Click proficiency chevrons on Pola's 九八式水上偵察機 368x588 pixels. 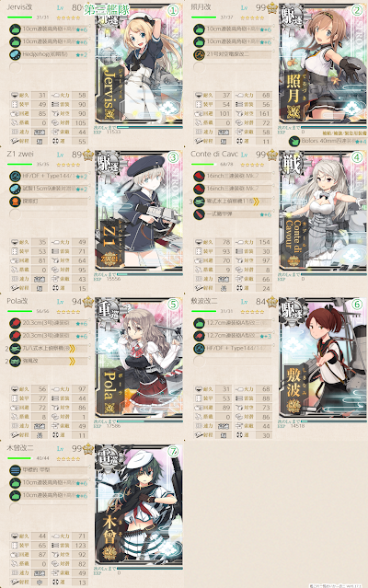click(73, 349)
